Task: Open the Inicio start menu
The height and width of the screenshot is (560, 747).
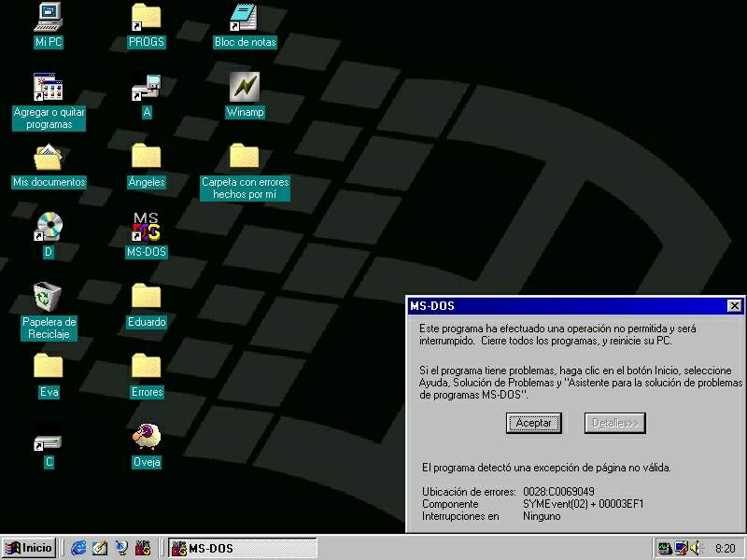Action: pos(29,548)
